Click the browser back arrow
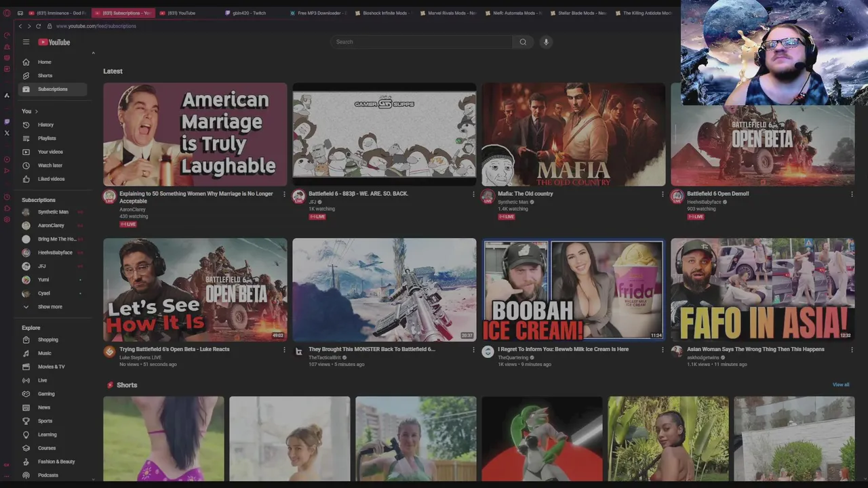868x488 pixels. 20,26
